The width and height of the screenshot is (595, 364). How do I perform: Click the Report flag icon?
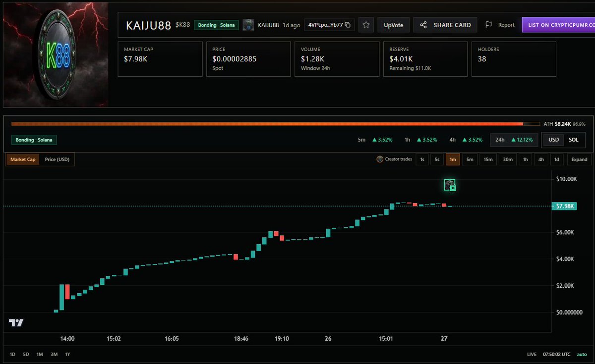(488, 25)
